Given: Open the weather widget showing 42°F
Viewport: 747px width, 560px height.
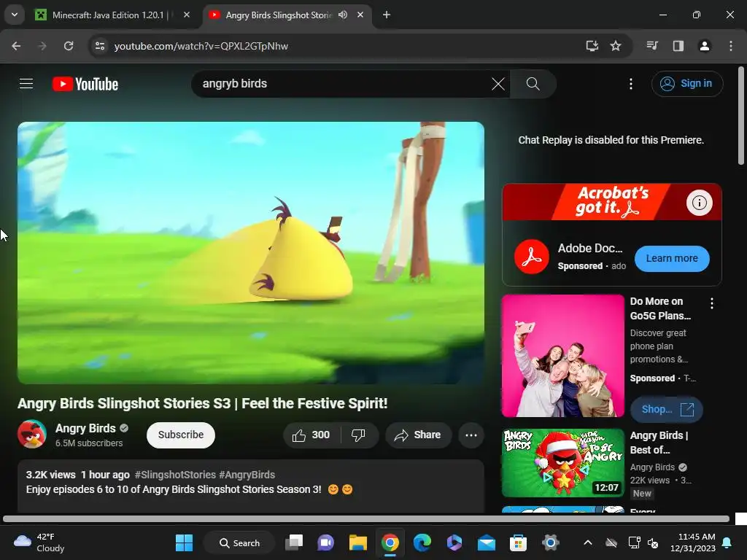Looking at the screenshot, I should pos(39,542).
